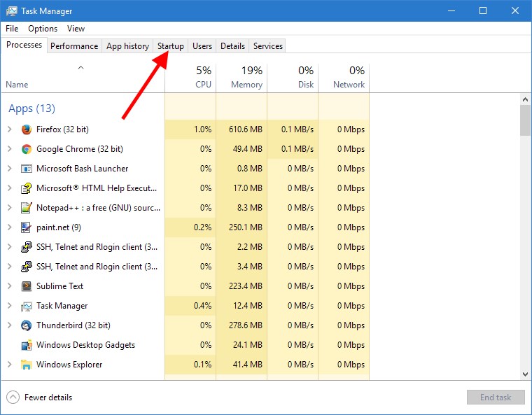This screenshot has width=532, height=415.
Task: Sort by the Network column header
Action: [x=344, y=78]
